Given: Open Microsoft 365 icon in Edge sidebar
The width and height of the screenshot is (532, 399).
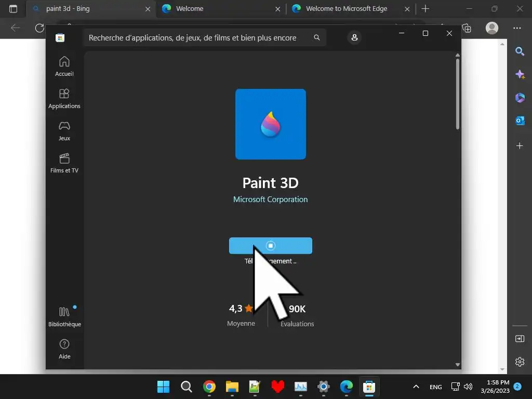Looking at the screenshot, I should point(520,98).
